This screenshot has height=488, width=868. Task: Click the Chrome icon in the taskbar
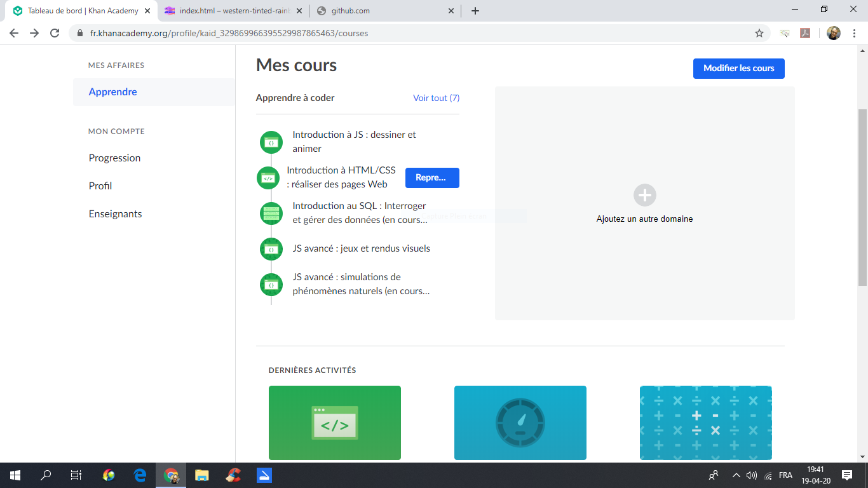[171, 475]
